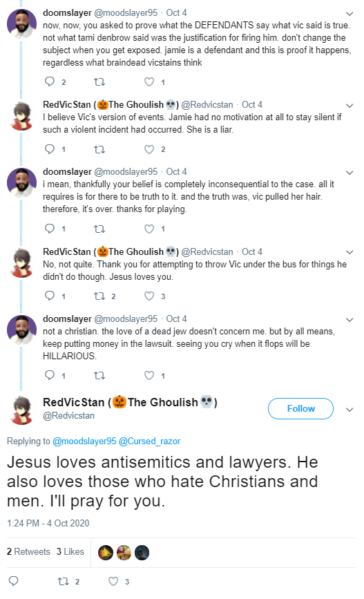
Task: View the 3 Likes list
Action: tap(70, 551)
